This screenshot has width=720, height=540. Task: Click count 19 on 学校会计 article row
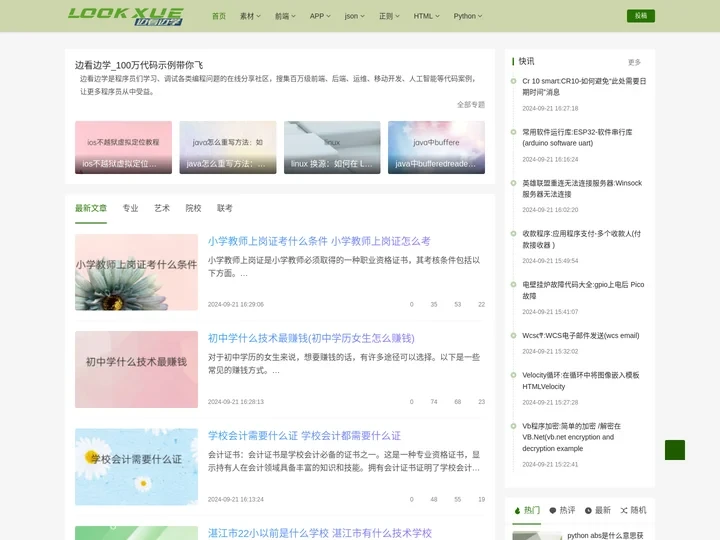(x=481, y=499)
